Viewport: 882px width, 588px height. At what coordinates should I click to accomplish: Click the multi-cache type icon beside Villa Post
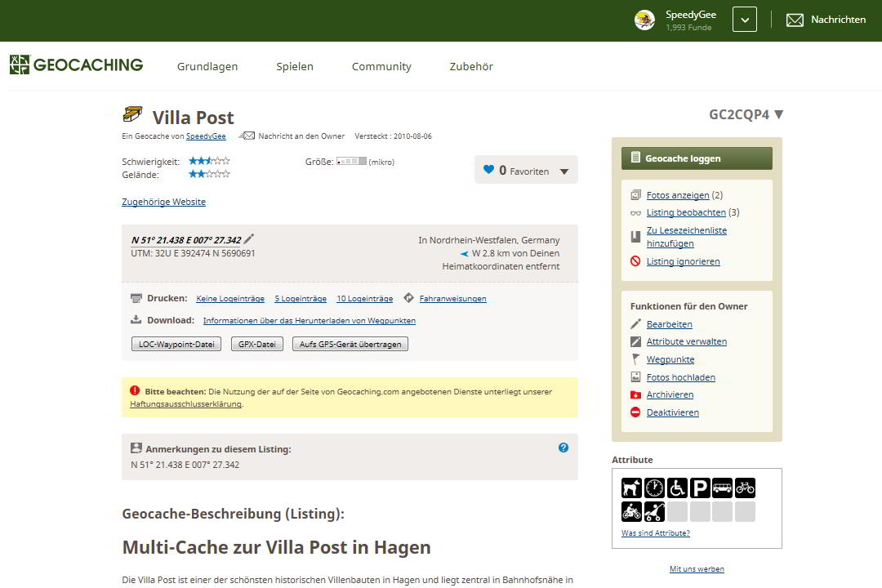(133, 114)
